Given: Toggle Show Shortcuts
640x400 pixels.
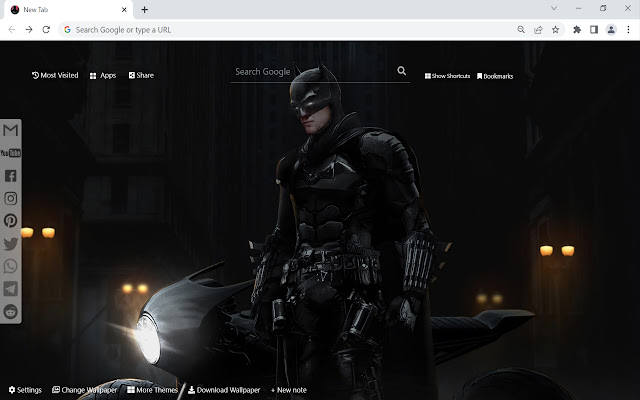Looking at the screenshot, I should click(x=447, y=76).
